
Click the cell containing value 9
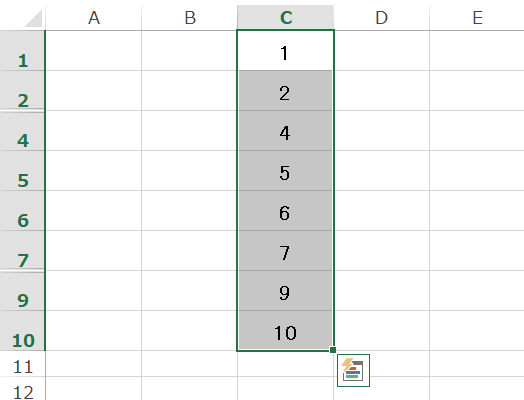tap(285, 290)
